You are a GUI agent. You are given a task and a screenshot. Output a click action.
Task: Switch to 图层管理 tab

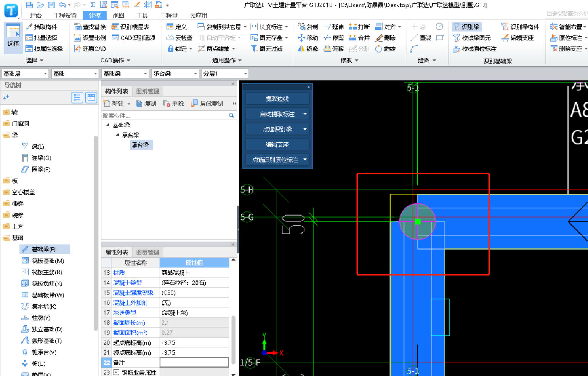(147, 252)
